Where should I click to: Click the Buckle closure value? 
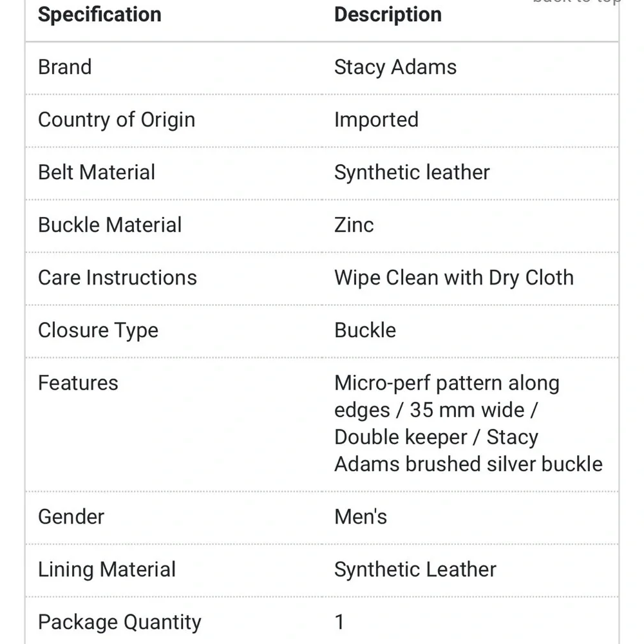[x=366, y=330]
